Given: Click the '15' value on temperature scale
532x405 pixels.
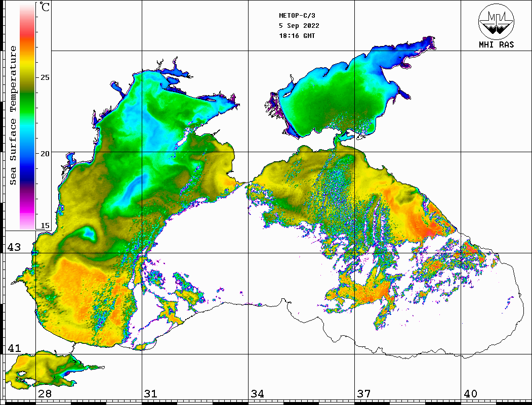Looking at the screenshot, I should pos(45,226).
